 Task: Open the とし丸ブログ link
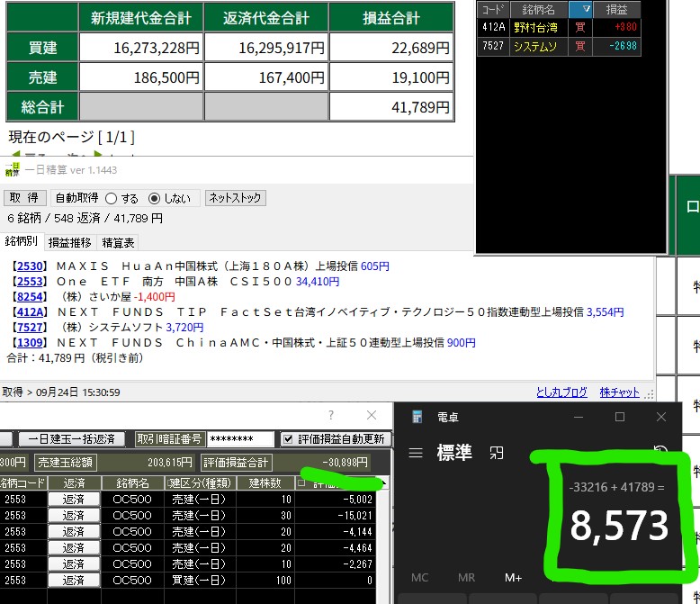pos(563,392)
